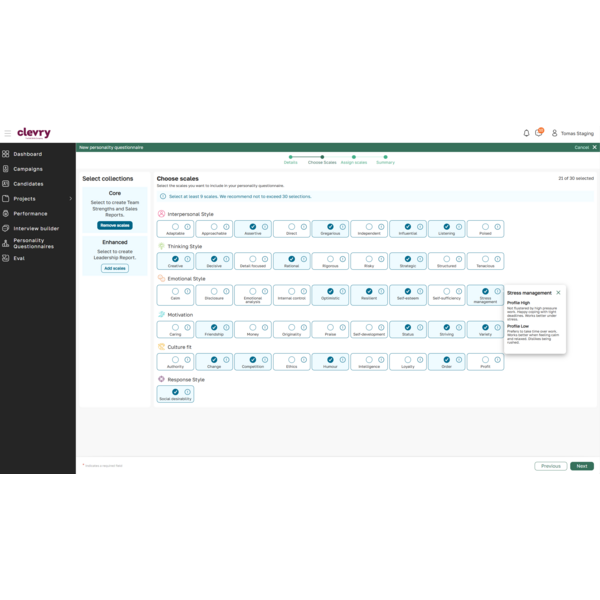Click the Clevry logo
Viewport: 600px width, 600px height.
pos(34,133)
